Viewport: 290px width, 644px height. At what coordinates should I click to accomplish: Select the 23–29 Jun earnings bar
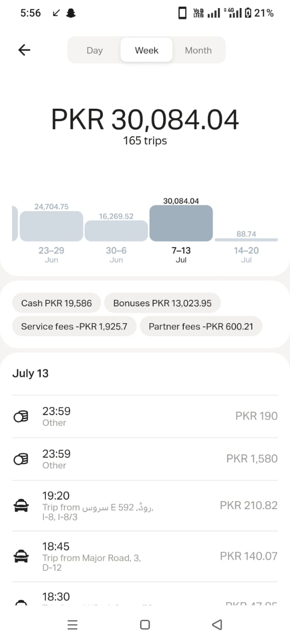(51, 226)
